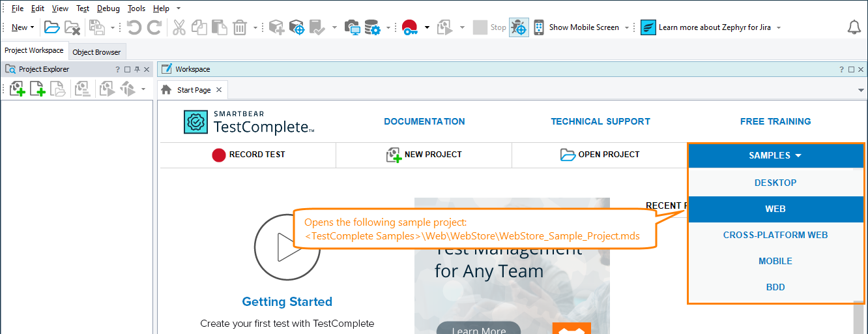Click the database with gear icon
The height and width of the screenshot is (334, 868).
point(372,27)
